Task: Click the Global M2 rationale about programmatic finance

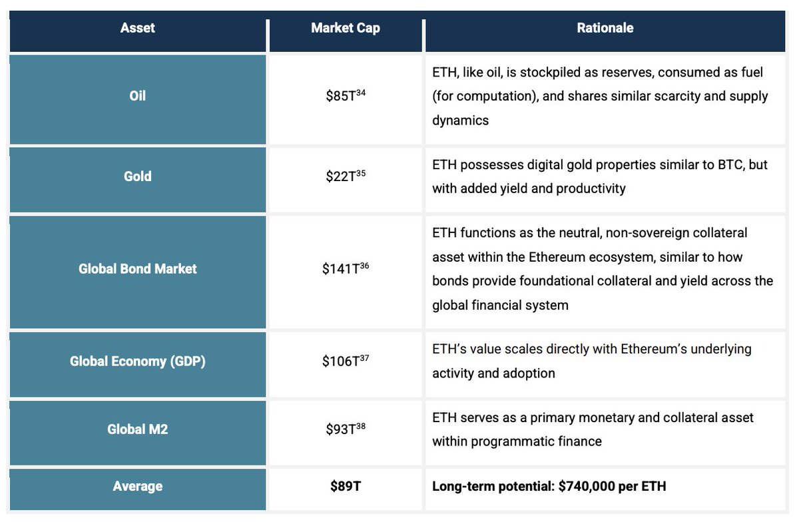Action: (593, 429)
